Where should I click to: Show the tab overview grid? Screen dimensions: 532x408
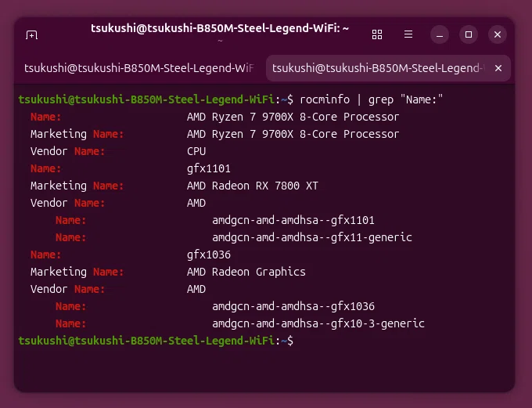pos(377,34)
